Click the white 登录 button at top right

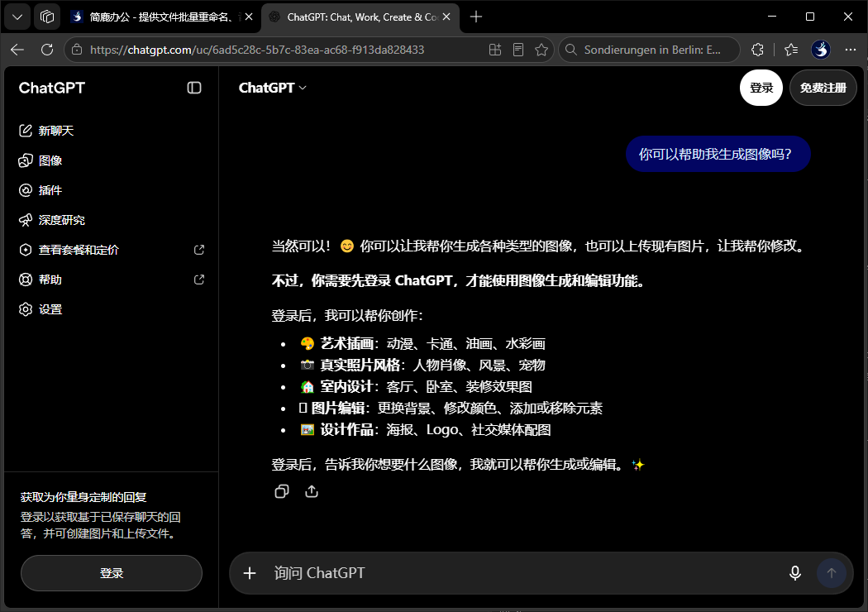[761, 88]
